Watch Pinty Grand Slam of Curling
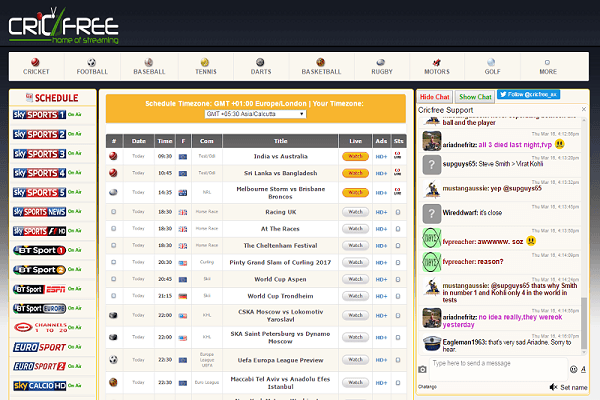Viewport: 600px width, 400px height. (355, 262)
